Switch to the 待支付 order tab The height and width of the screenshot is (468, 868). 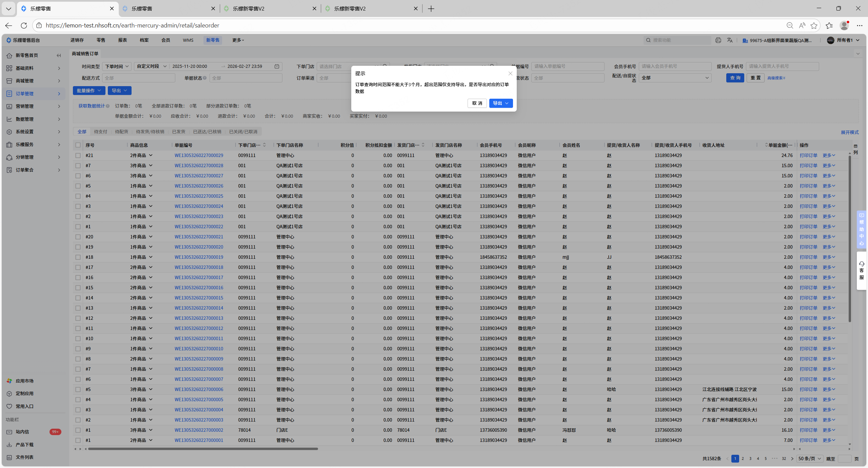pos(100,132)
